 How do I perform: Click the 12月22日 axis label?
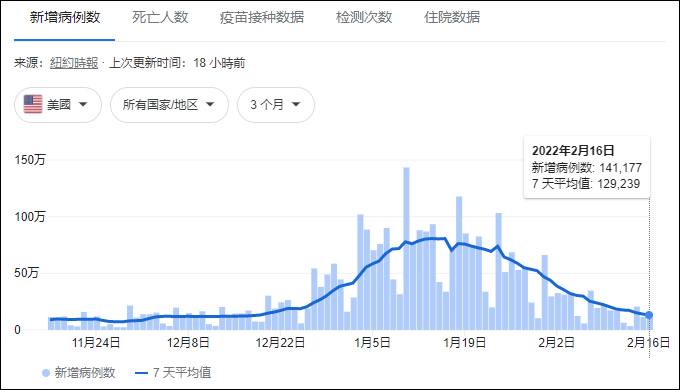(280, 343)
